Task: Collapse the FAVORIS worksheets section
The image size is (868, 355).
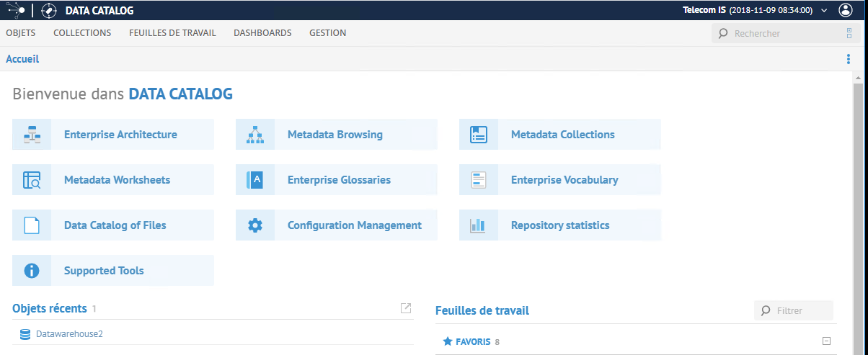Action: pyautogui.click(x=827, y=341)
